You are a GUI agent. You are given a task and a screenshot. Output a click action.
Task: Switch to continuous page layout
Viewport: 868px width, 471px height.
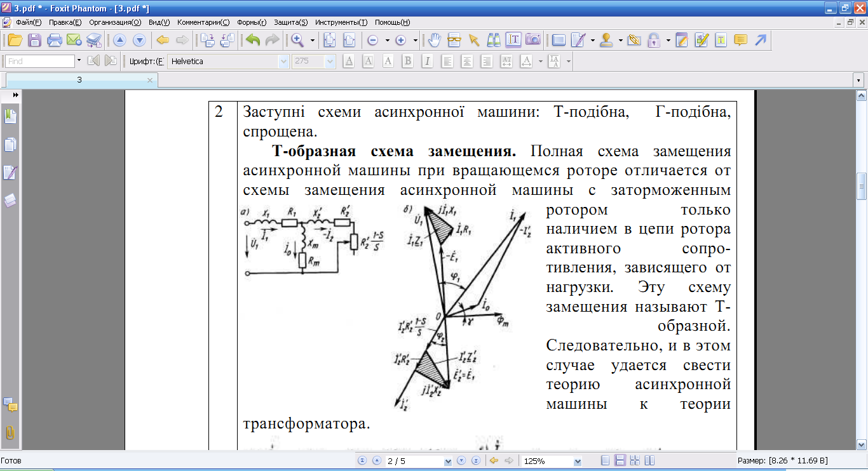[620, 461]
